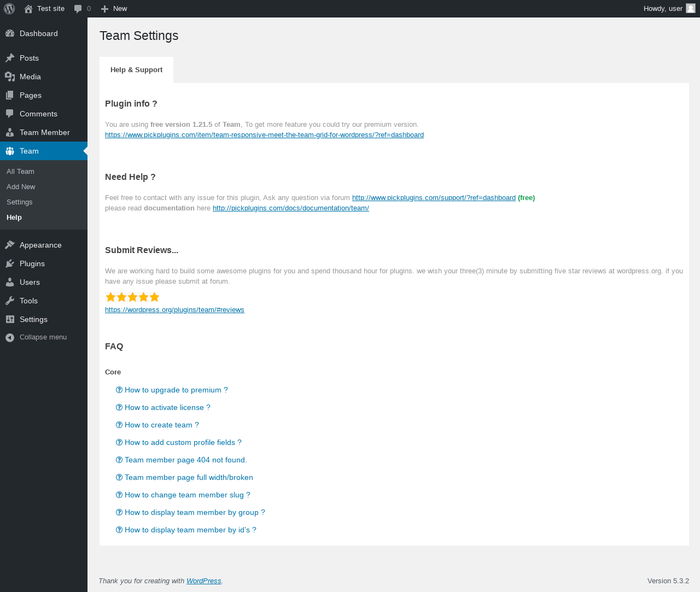
Task: Open the comments bubble icon in admin bar
Action: tap(78, 9)
